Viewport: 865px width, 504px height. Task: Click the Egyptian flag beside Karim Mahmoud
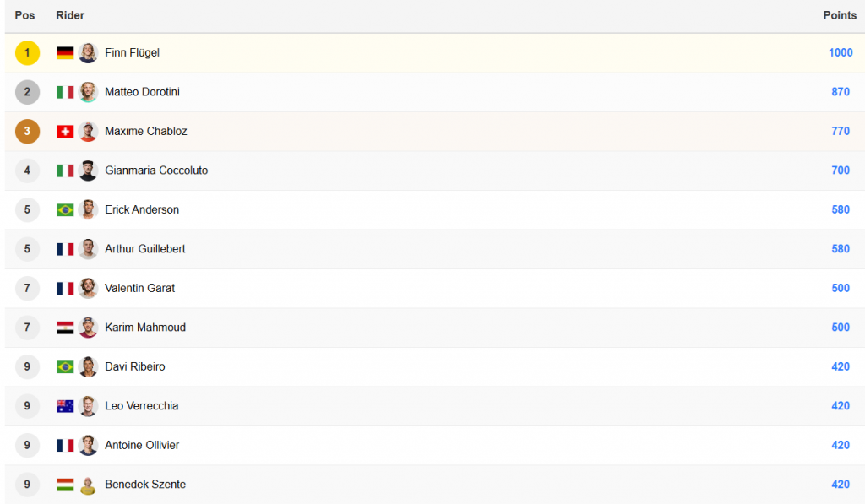[x=65, y=328]
